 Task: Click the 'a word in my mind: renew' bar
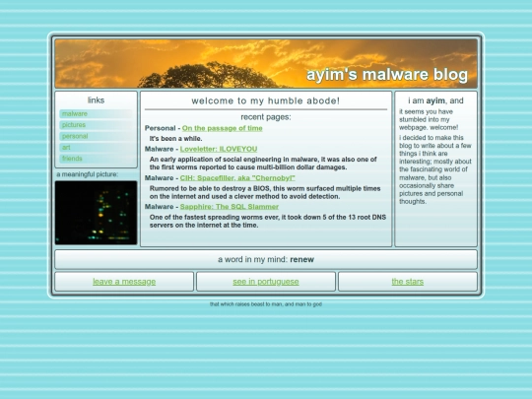[266, 259]
